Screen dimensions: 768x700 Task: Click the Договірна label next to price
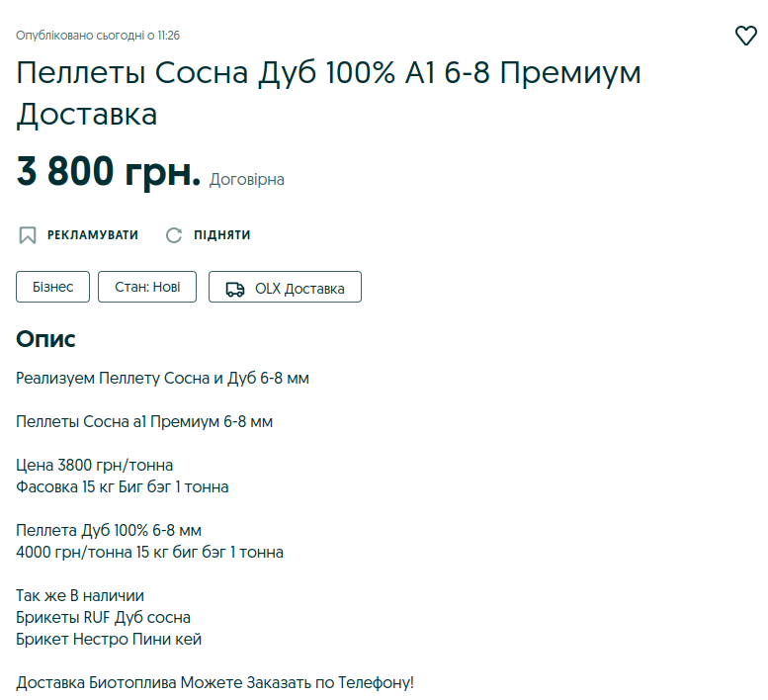click(x=247, y=179)
